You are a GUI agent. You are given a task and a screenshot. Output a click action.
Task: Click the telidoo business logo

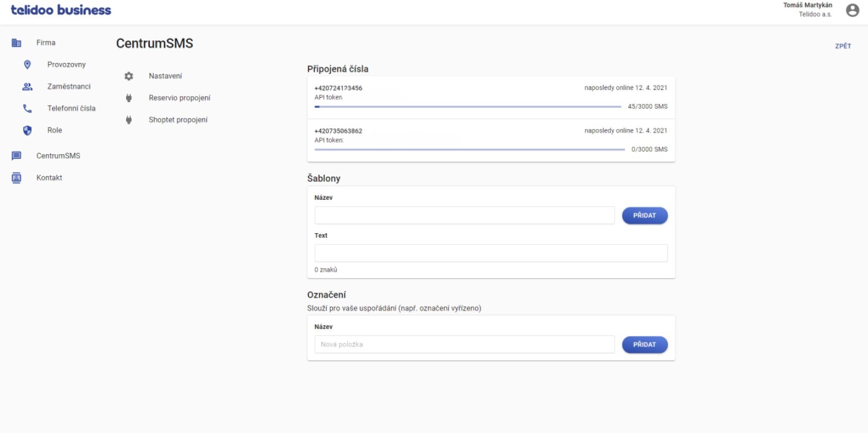coord(61,10)
